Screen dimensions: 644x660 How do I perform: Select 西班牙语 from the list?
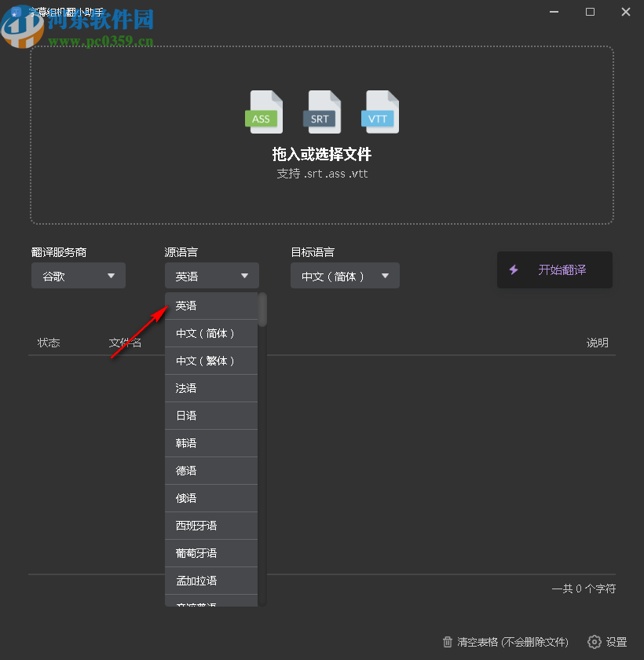coord(210,525)
